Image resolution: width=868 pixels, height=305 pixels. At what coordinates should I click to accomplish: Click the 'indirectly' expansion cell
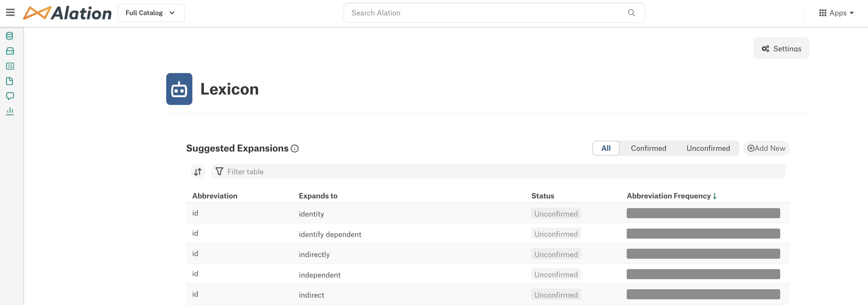pyautogui.click(x=314, y=254)
